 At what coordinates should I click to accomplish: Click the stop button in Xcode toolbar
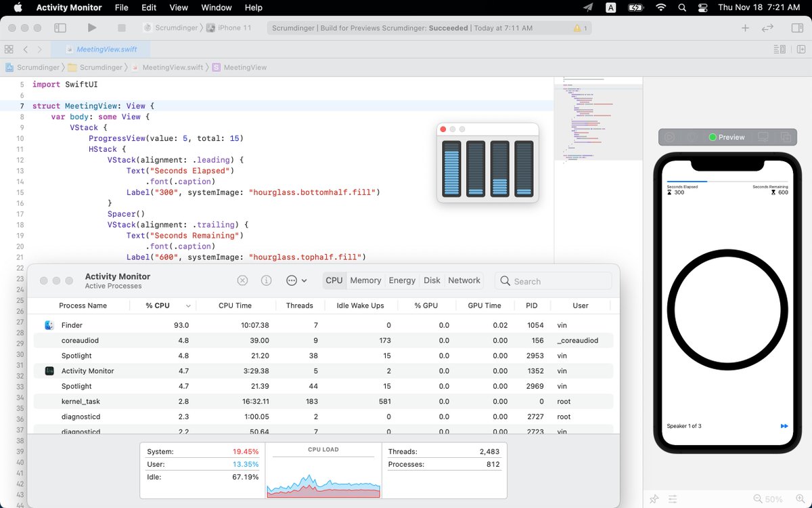coord(122,28)
